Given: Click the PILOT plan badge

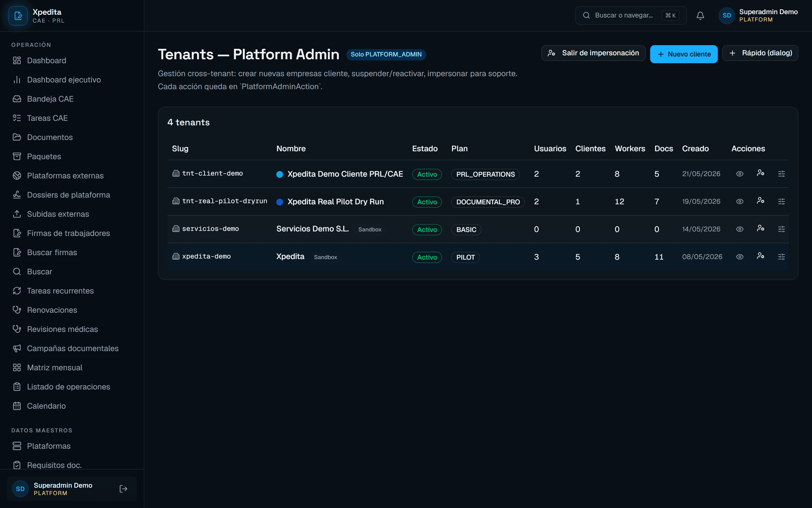Looking at the screenshot, I should [x=465, y=257].
